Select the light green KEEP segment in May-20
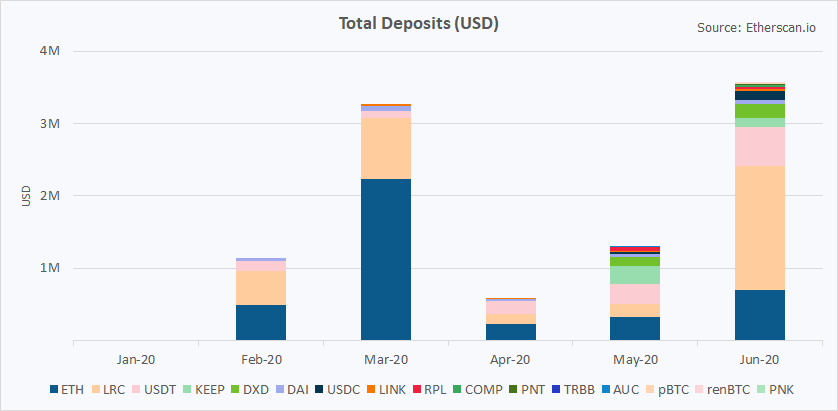 [x=634, y=274]
